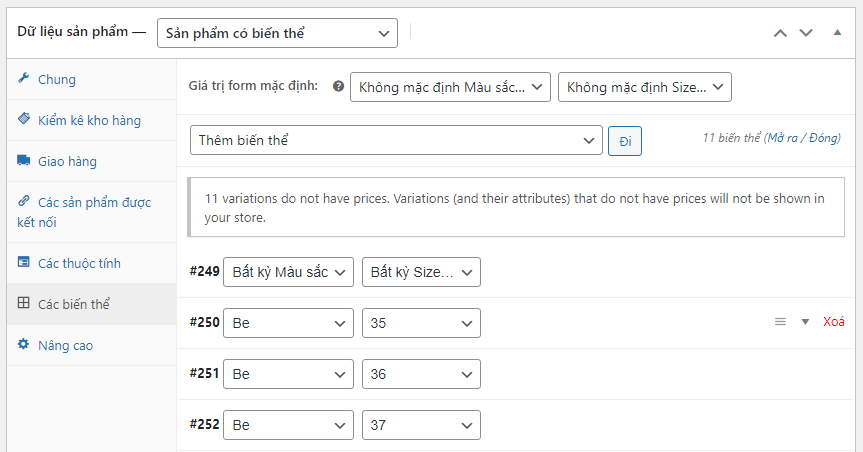The height and width of the screenshot is (452, 863).
Task: Open the Không mặc định Màu sắc dropdown
Action: 450,87
